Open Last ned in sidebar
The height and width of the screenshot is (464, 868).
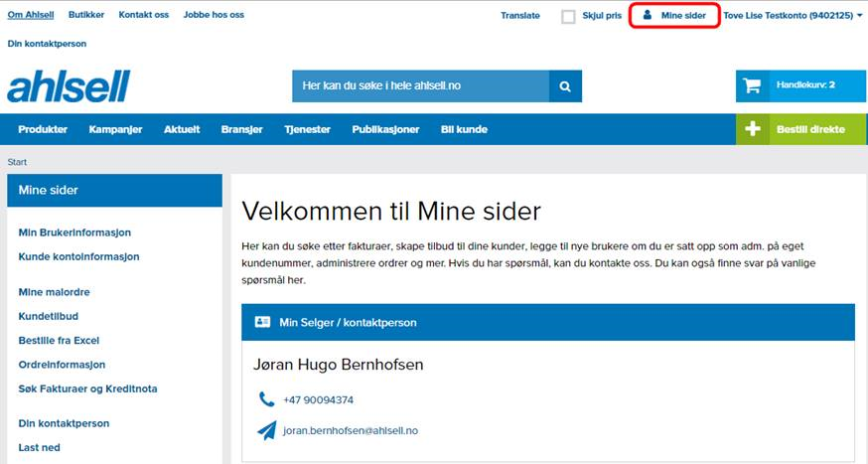pos(39,448)
